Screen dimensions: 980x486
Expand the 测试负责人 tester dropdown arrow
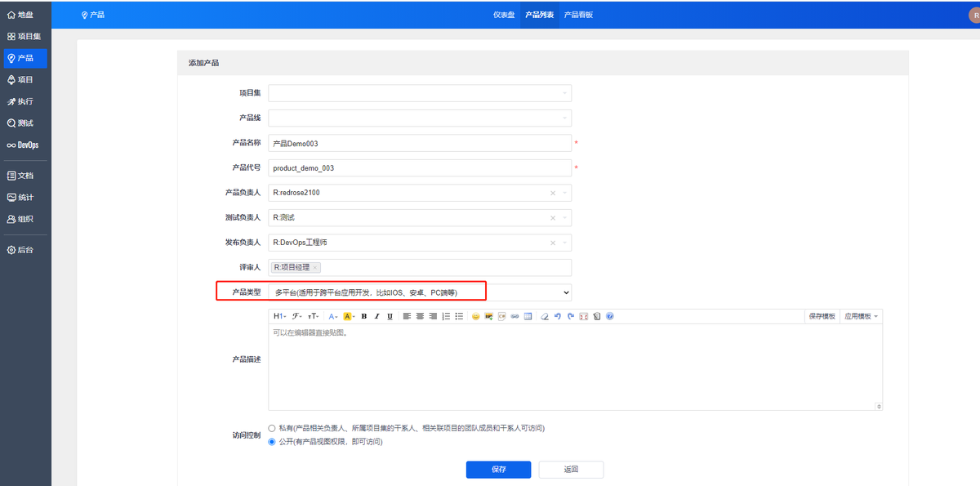coord(564,218)
